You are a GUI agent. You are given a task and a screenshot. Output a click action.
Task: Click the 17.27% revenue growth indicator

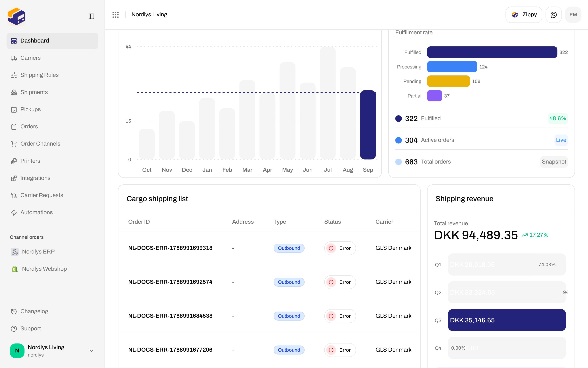(x=535, y=235)
